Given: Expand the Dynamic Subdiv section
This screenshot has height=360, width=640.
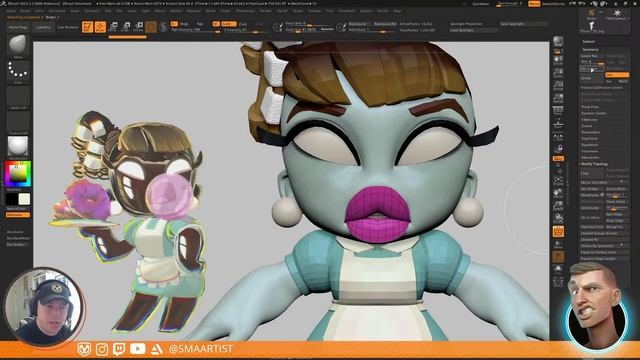Looking at the screenshot, I should pyautogui.click(x=593, y=113).
